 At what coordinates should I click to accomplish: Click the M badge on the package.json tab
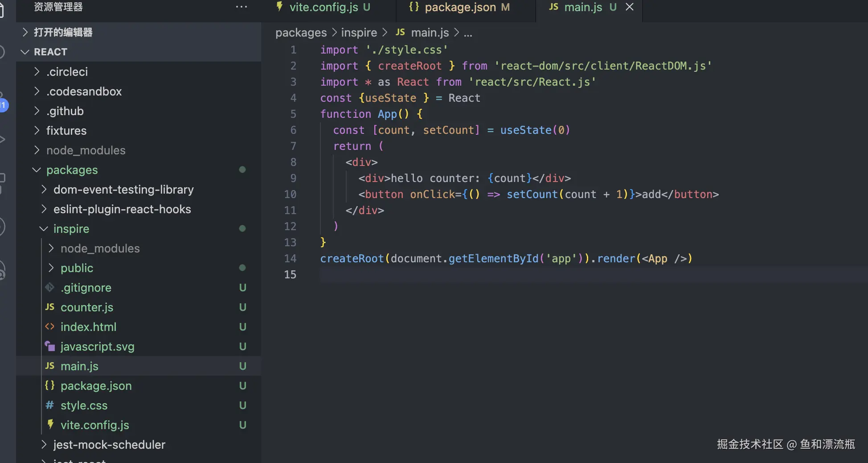[x=505, y=7]
